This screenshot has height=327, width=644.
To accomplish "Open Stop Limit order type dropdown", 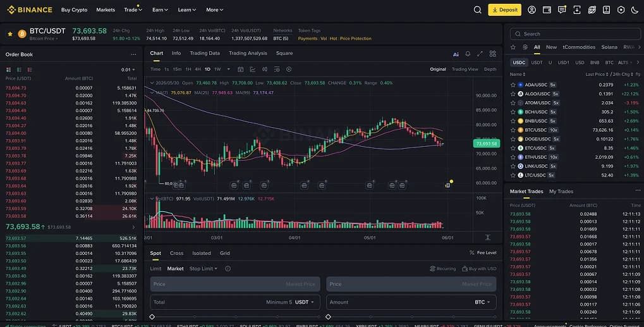I will 204,269.
